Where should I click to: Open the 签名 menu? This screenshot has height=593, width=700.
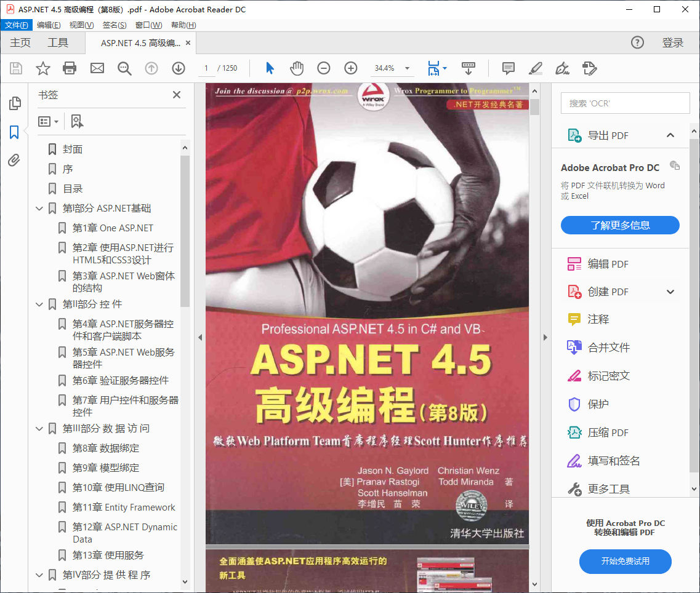click(115, 25)
